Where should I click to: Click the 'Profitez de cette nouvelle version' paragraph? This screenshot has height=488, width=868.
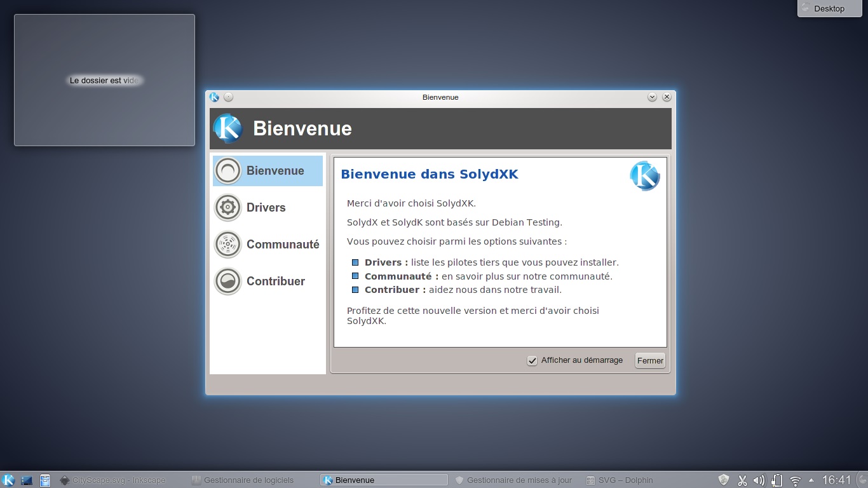tap(473, 316)
